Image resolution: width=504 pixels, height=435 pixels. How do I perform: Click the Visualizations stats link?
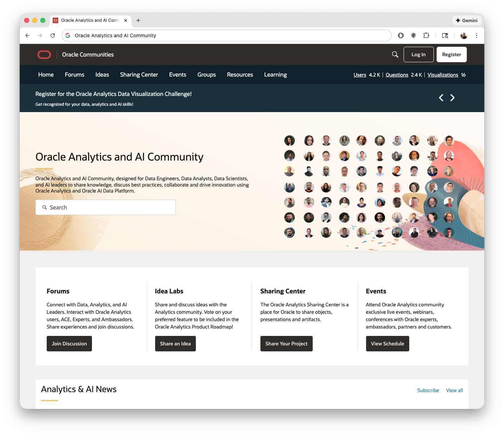(443, 75)
